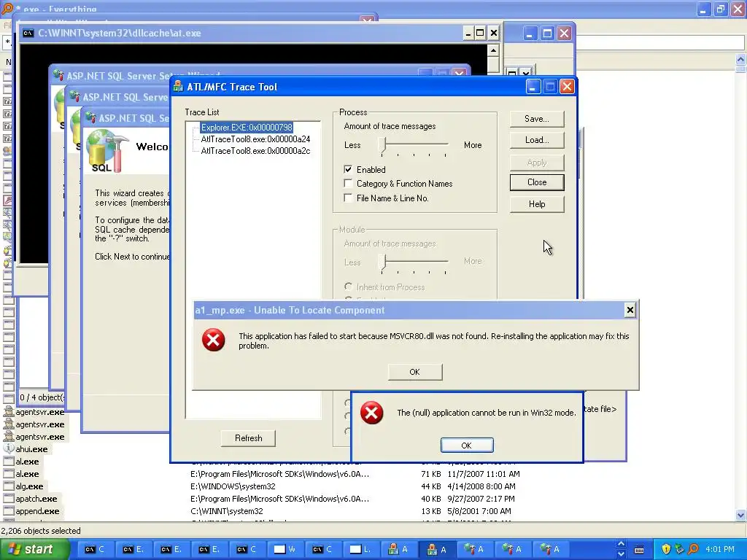The height and width of the screenshot is (560, 747).
Task: Click the C:\WINNT\system32 path cell
Action: coord(227,511)
